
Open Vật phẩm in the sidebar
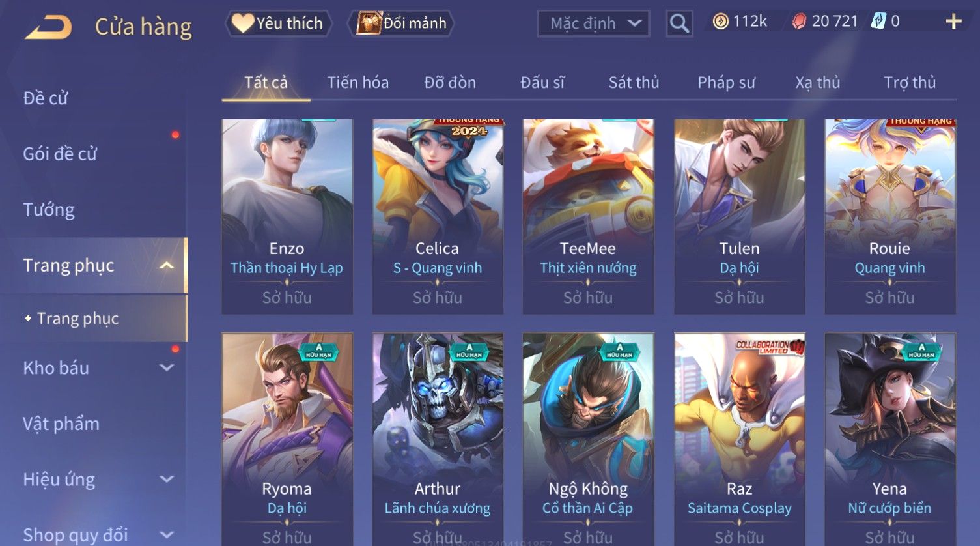pos(61,424)
